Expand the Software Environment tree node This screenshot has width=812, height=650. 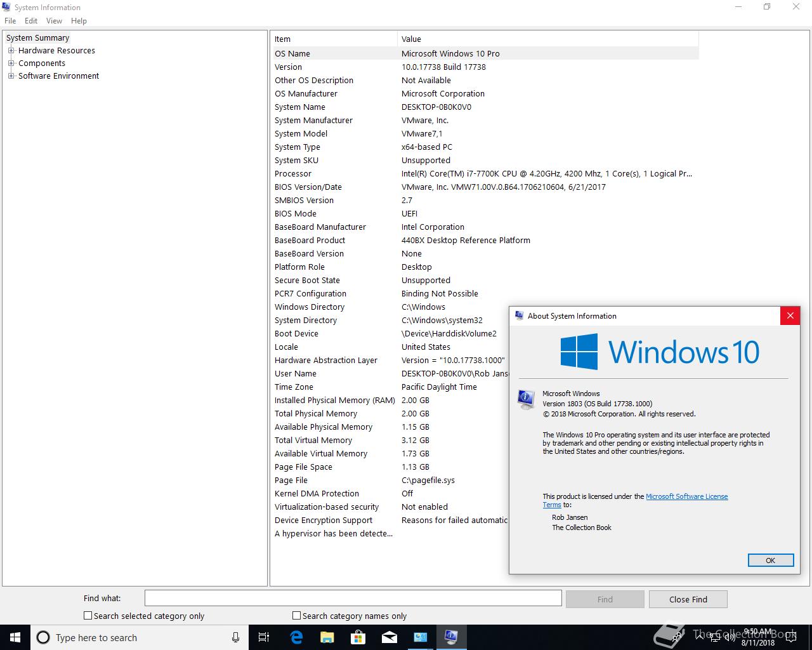tap(11, 76)
